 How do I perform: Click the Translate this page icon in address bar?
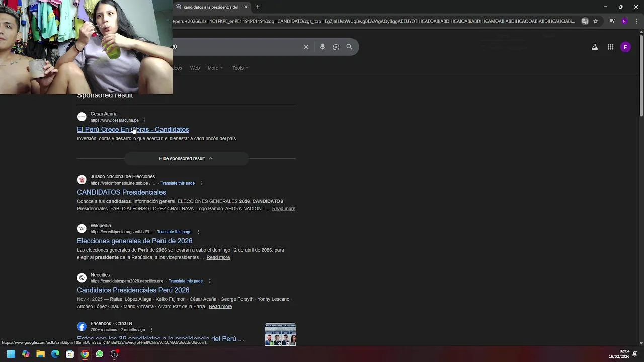(x=585, y=21)
